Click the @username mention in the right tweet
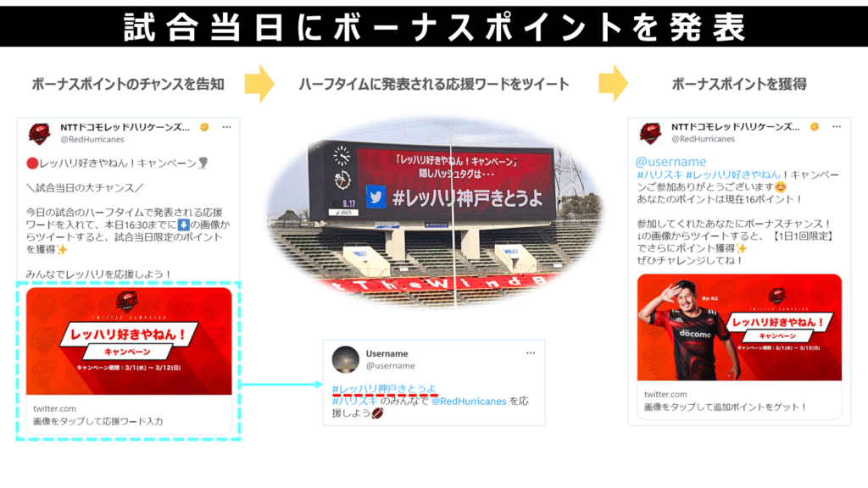The height and width of the screenshot is (488, 868). [671, 162]
